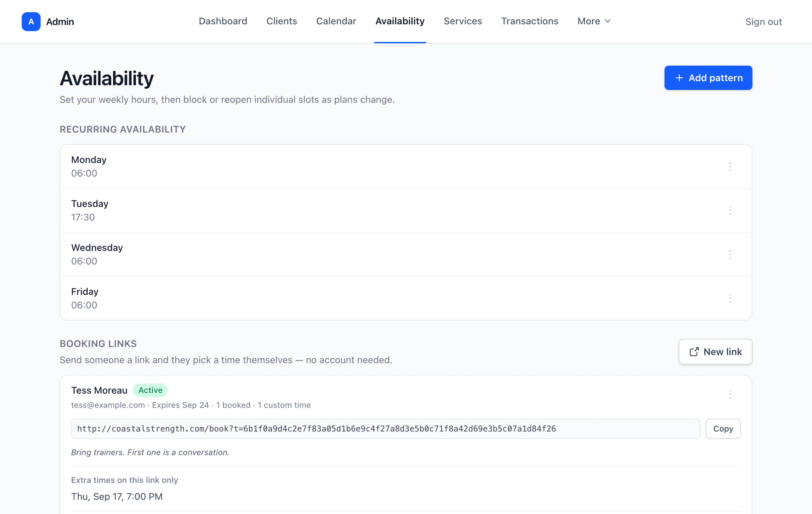Open Wednesday 06:00 options menu
The image size is (812, 514).
(730, 254)
